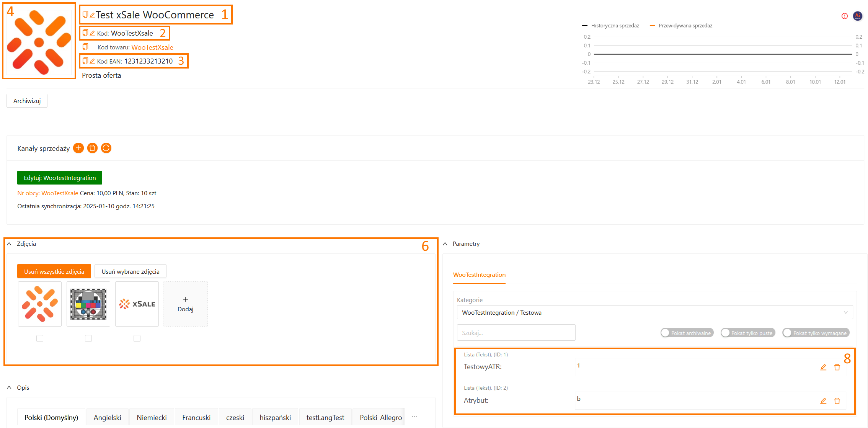Enable Pokaż tylko puste switch
868x428 pixels.
tap(726, 333)
